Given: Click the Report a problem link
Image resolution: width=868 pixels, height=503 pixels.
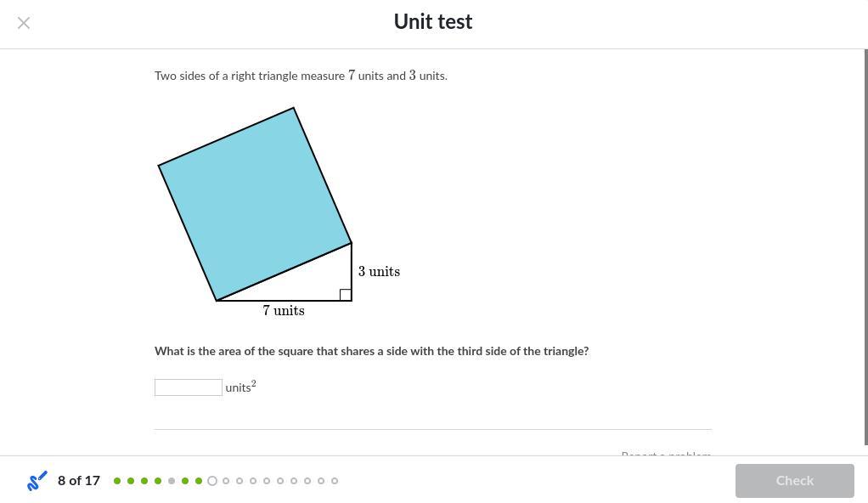Looking at the screenshot, I should [666, 455].
